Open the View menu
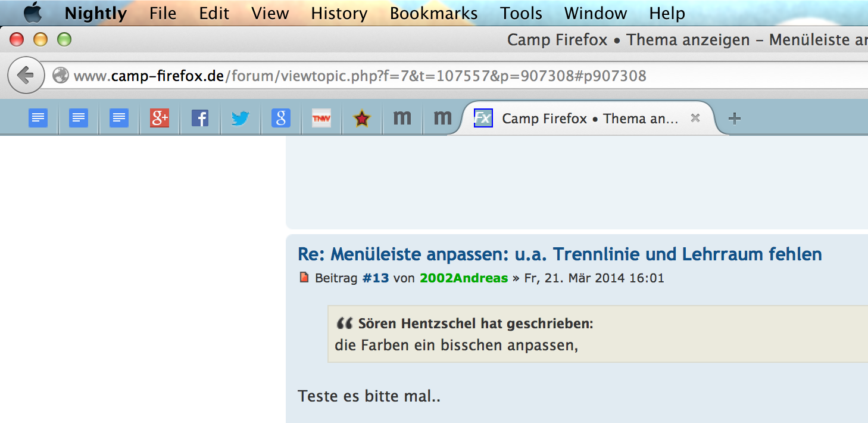Image resolution: width=868 pixels, height=423 pixels. tap(270, 14)
